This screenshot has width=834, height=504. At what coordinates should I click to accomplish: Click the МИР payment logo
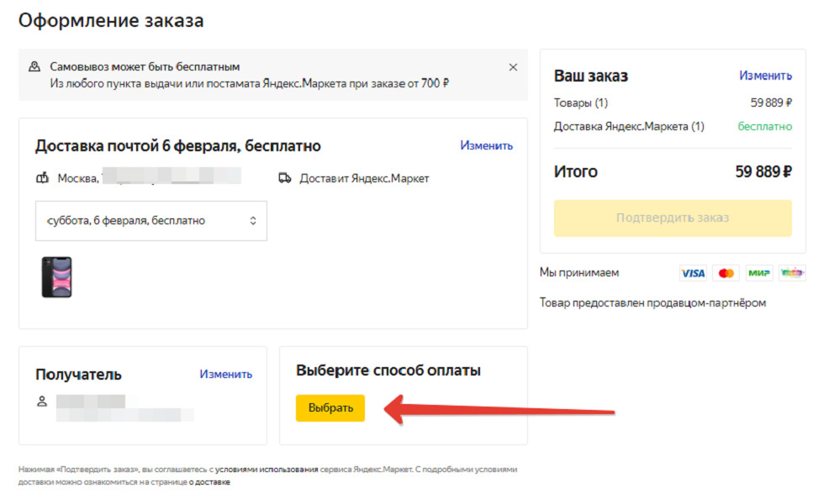(x=759, y=273)
